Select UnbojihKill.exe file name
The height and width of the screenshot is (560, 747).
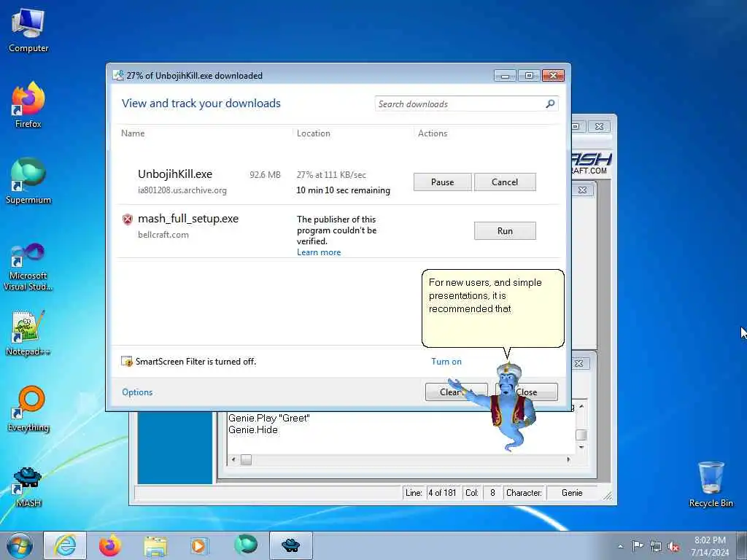tap(175, 174)
